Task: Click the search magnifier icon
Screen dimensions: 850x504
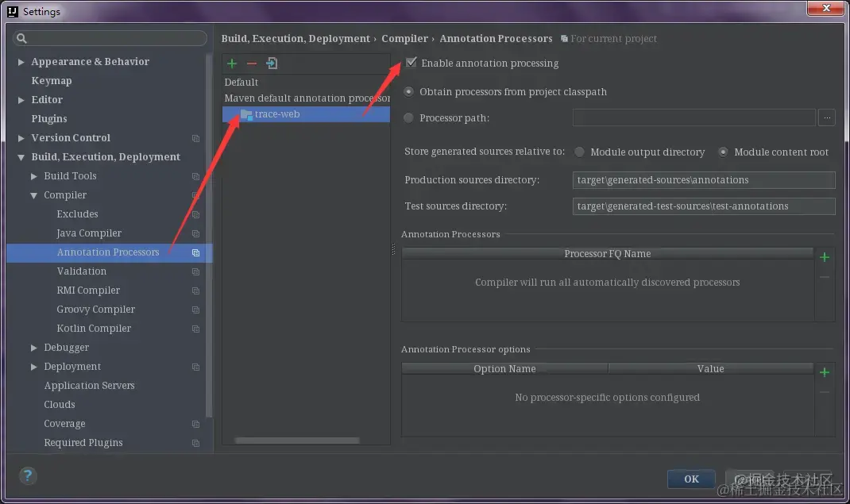Action: tap(21, 38)
